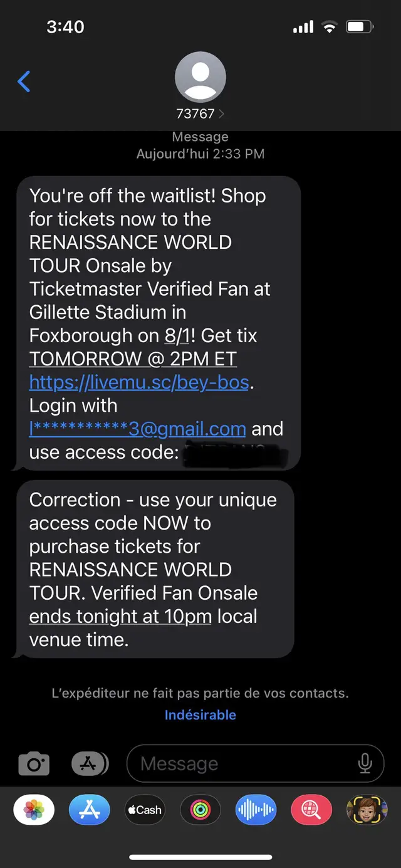The width and height of the screenshot is (401, 868).
Task: Open the Memoji stickers icon
Action: [367, 810]
